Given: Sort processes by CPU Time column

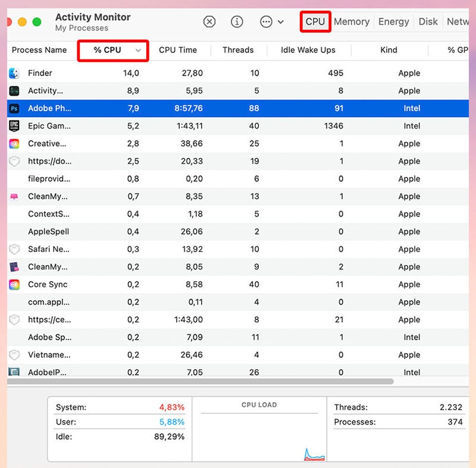Looking at the screenshot, I should pyautogui.click(x=178, y=50).
